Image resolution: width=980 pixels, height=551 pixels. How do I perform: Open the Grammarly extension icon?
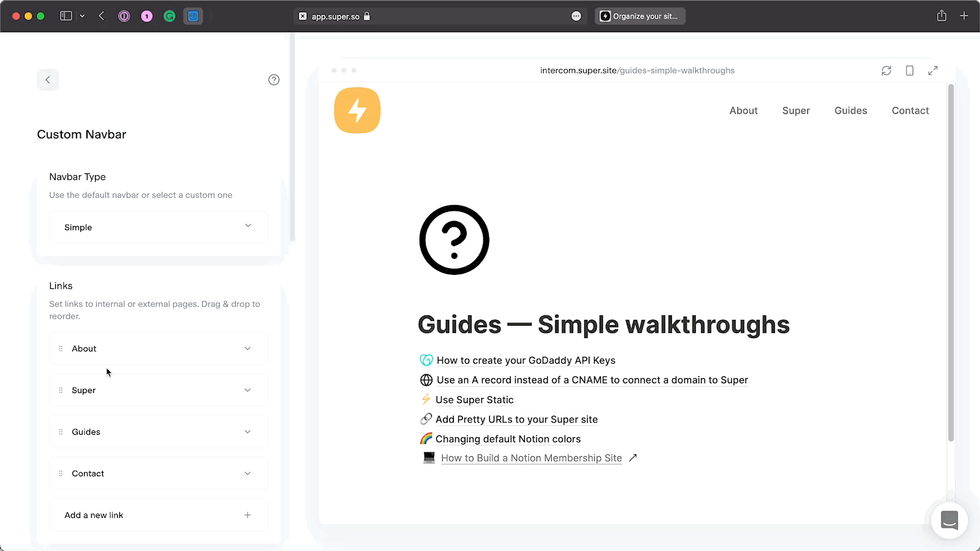tap(170, 16)
